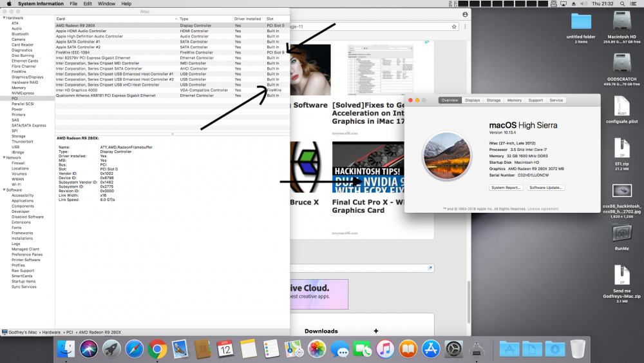Select the Intel HD Graphics 4000 row
This screenshot has width=644, height=363.
173,90
